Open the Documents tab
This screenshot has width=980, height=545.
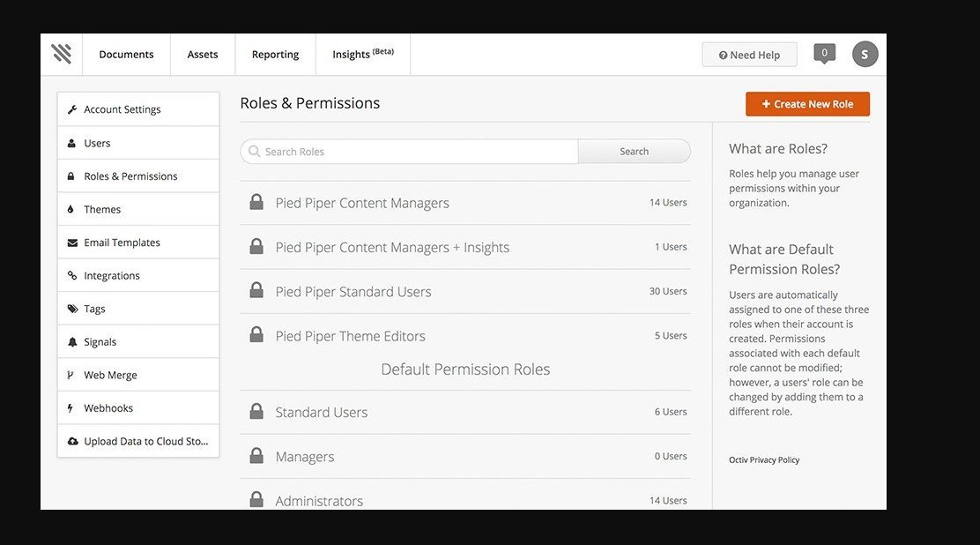pyautogui.click(x=126, y=55)
